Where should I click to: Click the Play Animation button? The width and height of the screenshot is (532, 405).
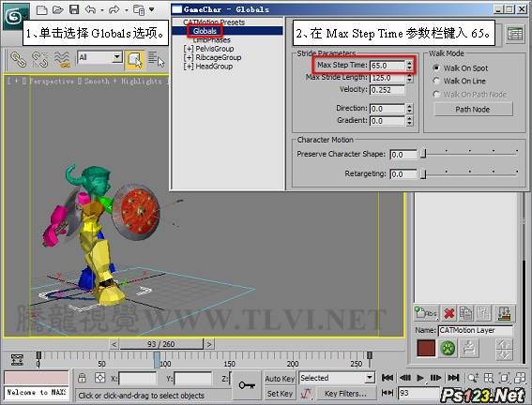pos(420,378)
